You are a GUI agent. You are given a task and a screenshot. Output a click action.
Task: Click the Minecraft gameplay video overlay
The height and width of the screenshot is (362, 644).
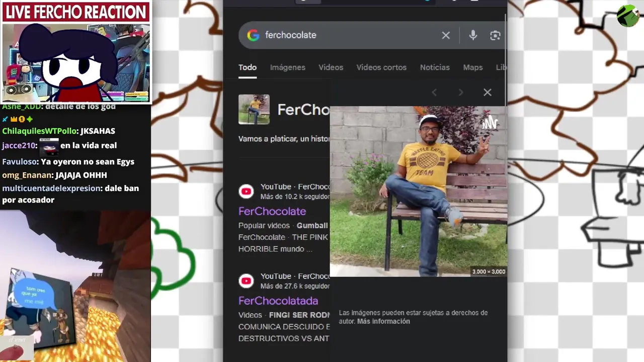[75, 285]
